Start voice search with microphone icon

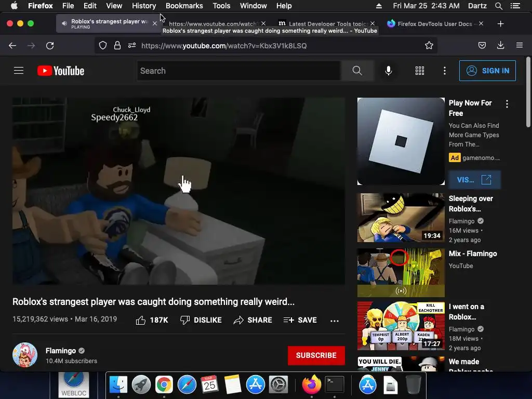[389, 71]
